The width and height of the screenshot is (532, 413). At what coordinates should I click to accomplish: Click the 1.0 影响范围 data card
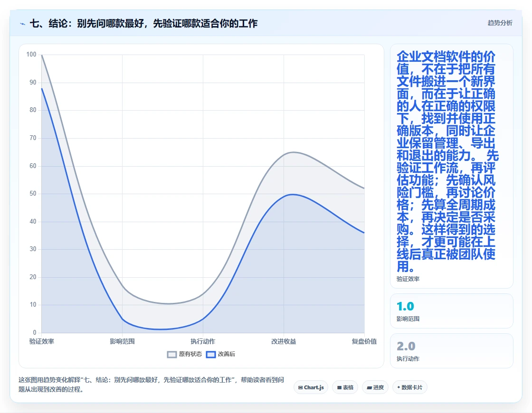point(452,311)
